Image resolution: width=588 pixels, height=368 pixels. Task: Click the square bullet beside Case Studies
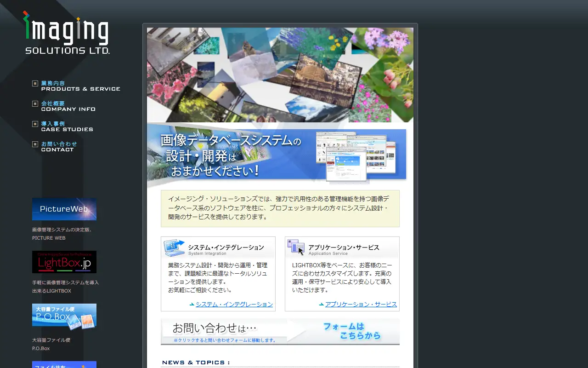(35, 124)
